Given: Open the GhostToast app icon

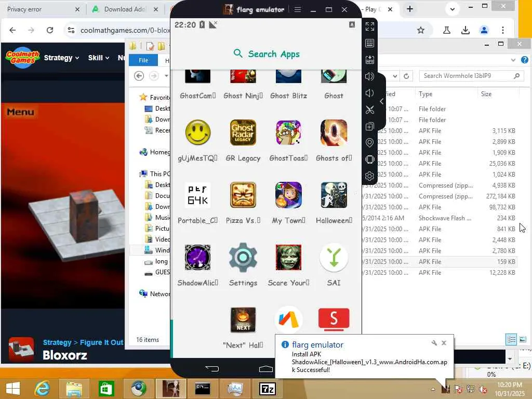Looking at the screenshot, I should [x=288, y=132].
